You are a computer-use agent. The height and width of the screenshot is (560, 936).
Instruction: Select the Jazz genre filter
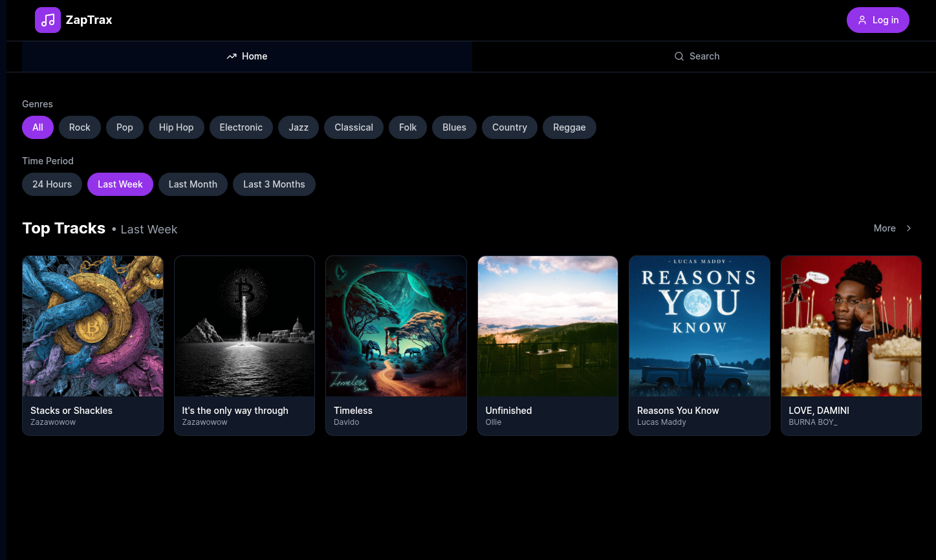pyautogui.click(x=298, y=127)
